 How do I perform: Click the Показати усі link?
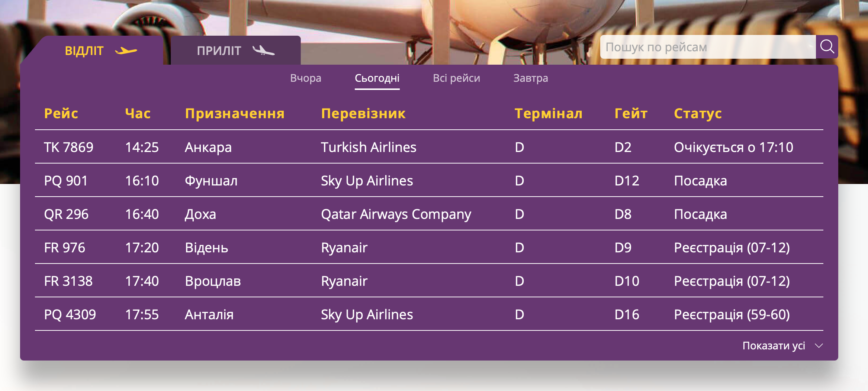point(774,346)
